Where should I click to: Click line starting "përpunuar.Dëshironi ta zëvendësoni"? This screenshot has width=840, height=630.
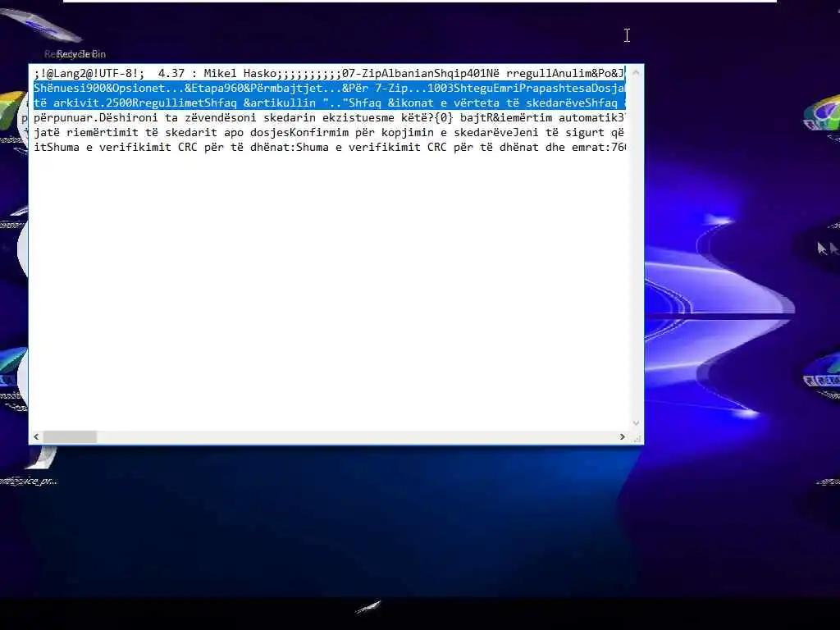(330, 117)
